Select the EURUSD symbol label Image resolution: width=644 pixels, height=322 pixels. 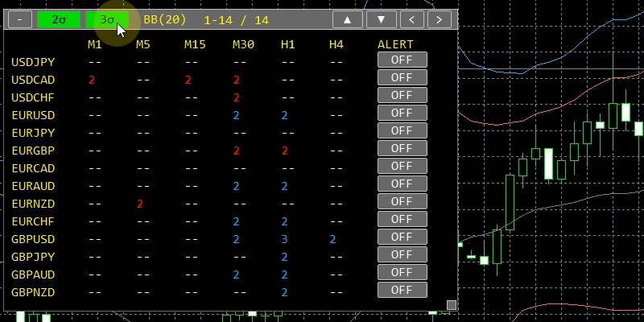tap(33, 115)
